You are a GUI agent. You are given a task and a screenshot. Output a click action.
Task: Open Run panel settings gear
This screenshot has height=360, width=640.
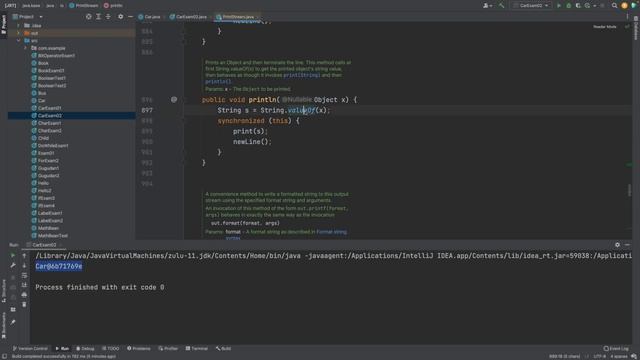(617, 245)
